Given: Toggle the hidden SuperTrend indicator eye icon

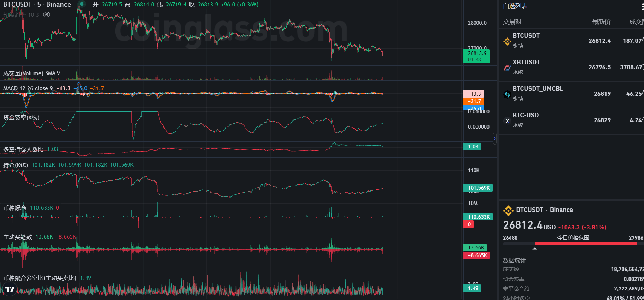Looking at the screenshot, I should pos(47,14).
